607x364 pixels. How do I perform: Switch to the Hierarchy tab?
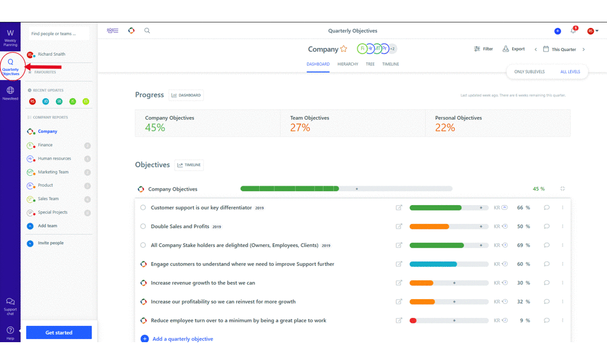(x=348, y=64)
